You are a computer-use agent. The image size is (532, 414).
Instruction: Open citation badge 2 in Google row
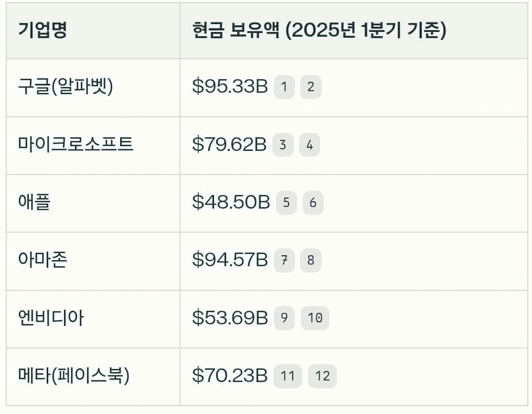pos(311,86)
